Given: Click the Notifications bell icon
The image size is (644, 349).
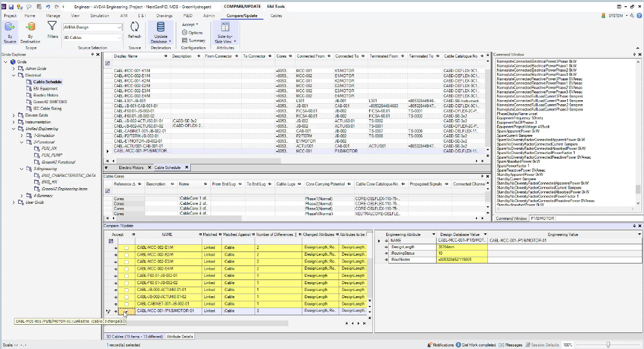Looking at the screenshot, I should [x=430, y=345].
